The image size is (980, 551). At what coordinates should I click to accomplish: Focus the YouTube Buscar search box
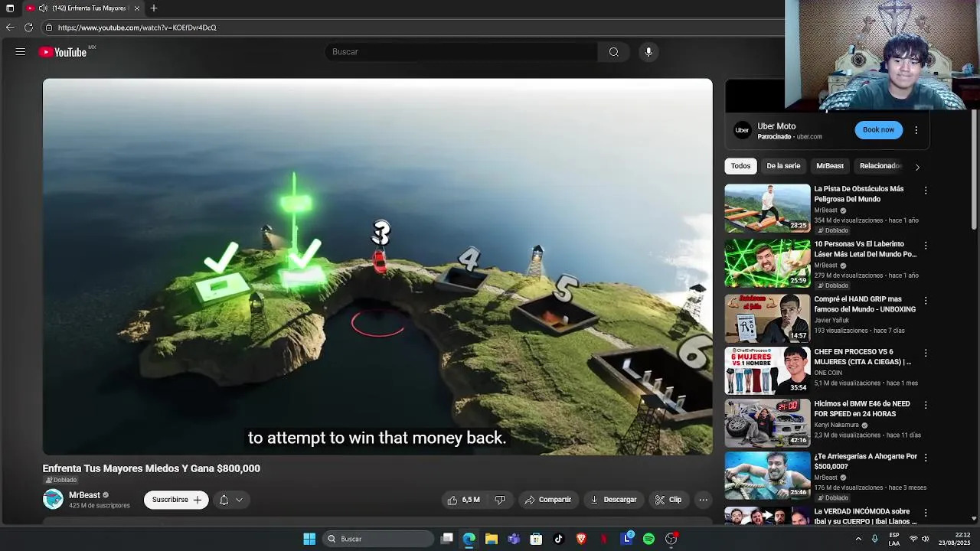(462, 52)
